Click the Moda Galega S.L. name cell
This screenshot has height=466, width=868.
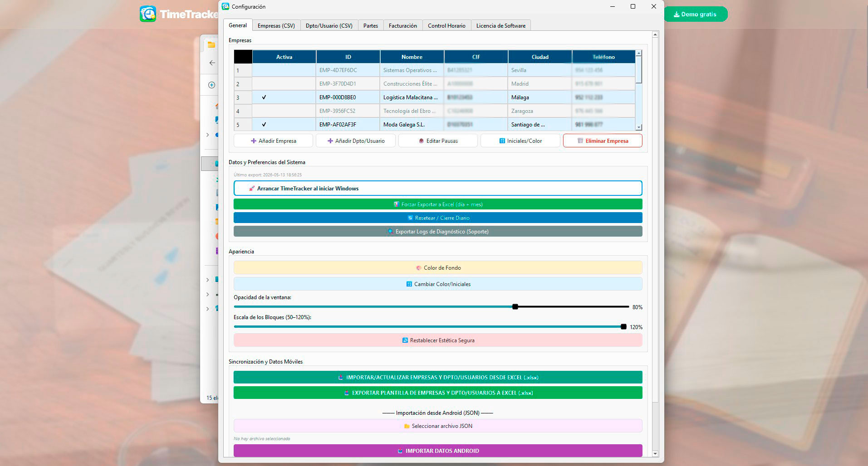(412, 125)
